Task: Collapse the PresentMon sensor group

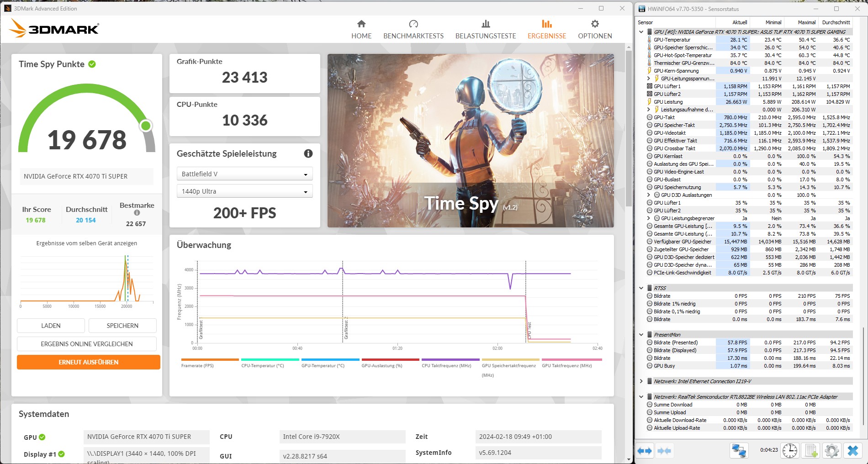Action: point(641,335)
